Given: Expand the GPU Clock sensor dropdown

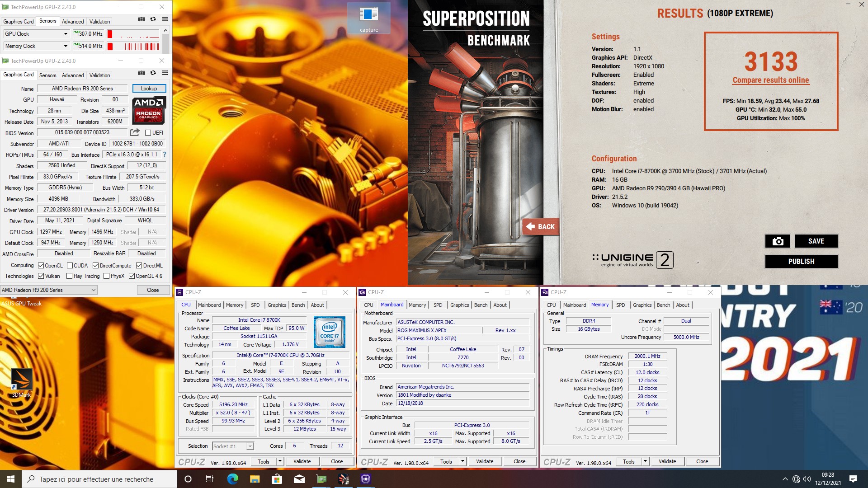Looking at the screenshot, I should 65,34.
